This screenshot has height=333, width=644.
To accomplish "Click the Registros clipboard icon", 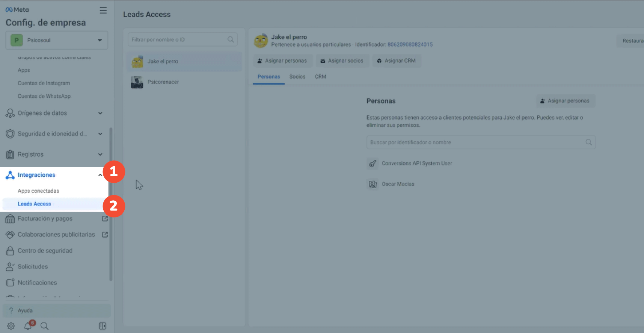I will coord(10,154).
